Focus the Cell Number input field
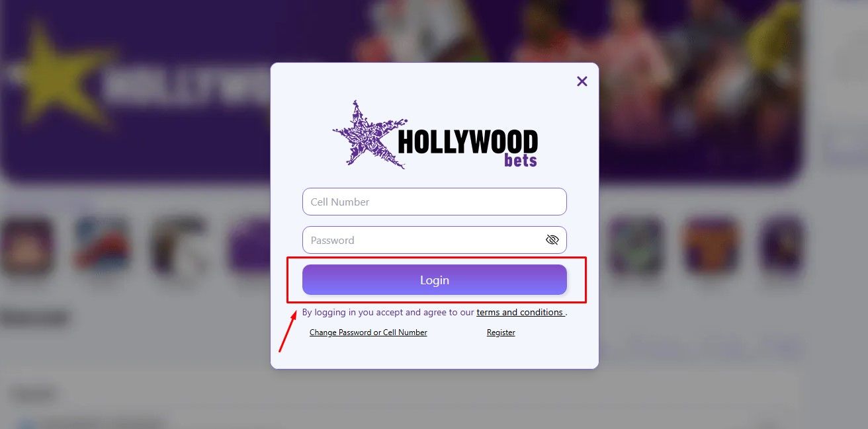The image size is (868, 429). 435,202
